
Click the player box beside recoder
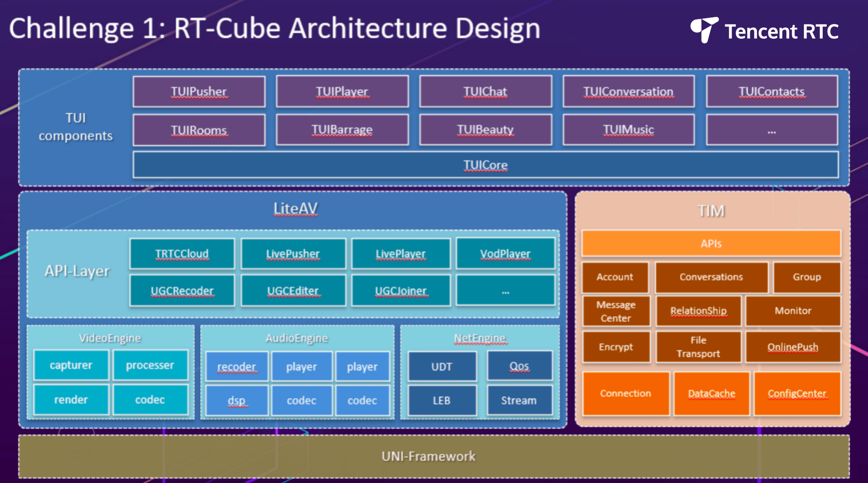coord(302,367)
